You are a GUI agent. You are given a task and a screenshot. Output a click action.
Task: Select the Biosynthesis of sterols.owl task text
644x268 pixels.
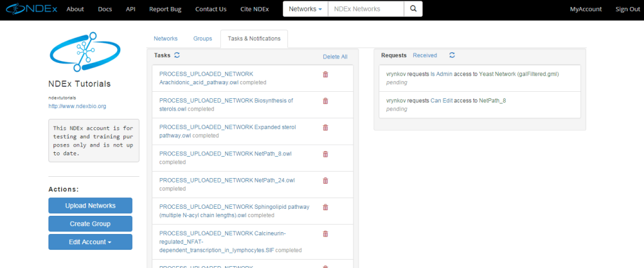tap(226, 105)
